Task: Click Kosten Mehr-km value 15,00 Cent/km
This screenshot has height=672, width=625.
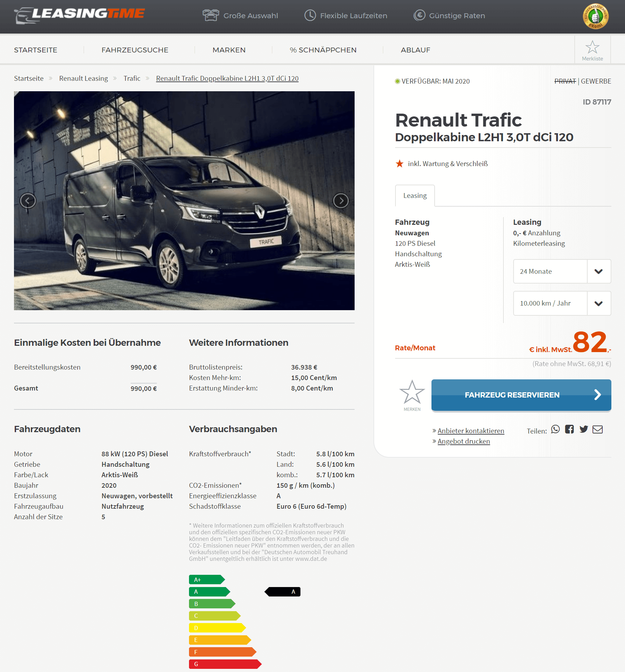Action: point(314,378)
